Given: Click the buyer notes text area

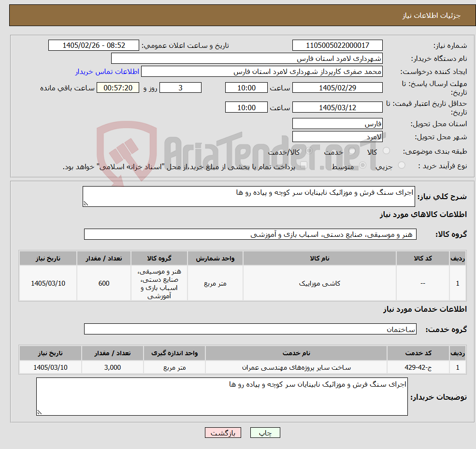Looking at the screenshot, I should (x=222, y=396).
